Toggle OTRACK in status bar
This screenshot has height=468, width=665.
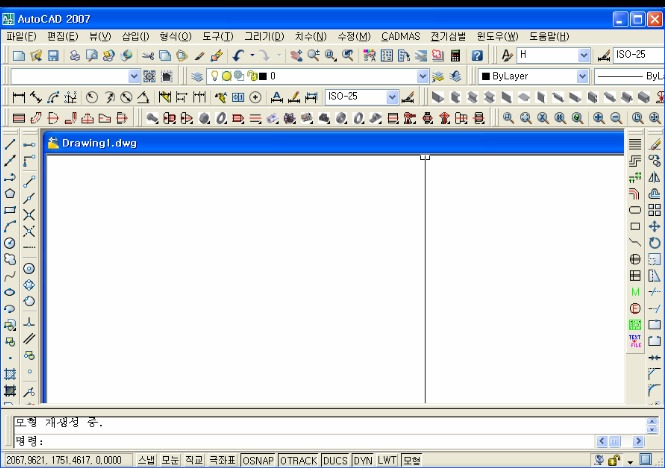[298, 460]
